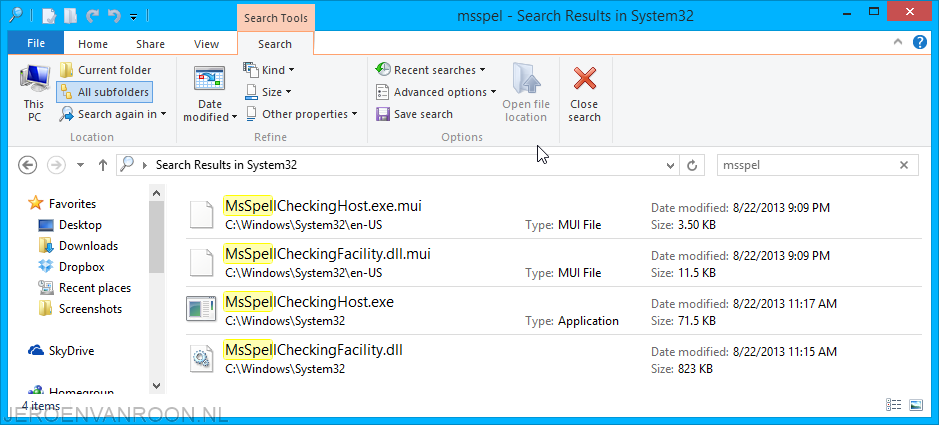
Task: Open Kind filter dropdown
Action: pos(269,70)
